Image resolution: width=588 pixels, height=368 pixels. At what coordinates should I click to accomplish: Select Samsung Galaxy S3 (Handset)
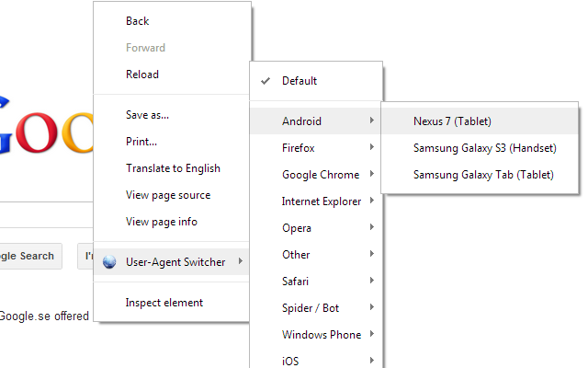(x=485, y=147)
